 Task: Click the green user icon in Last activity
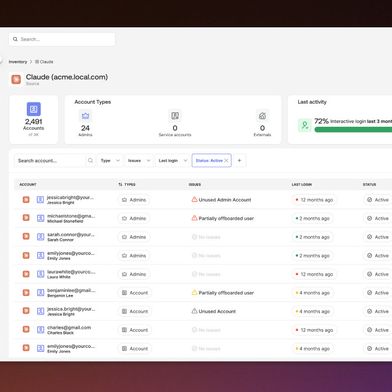click(x=305, y=126)
